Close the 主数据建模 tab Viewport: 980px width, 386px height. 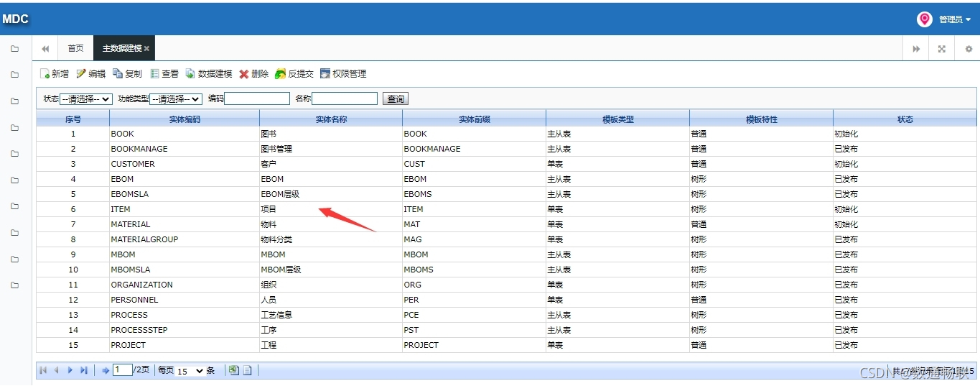coord(146,49)
